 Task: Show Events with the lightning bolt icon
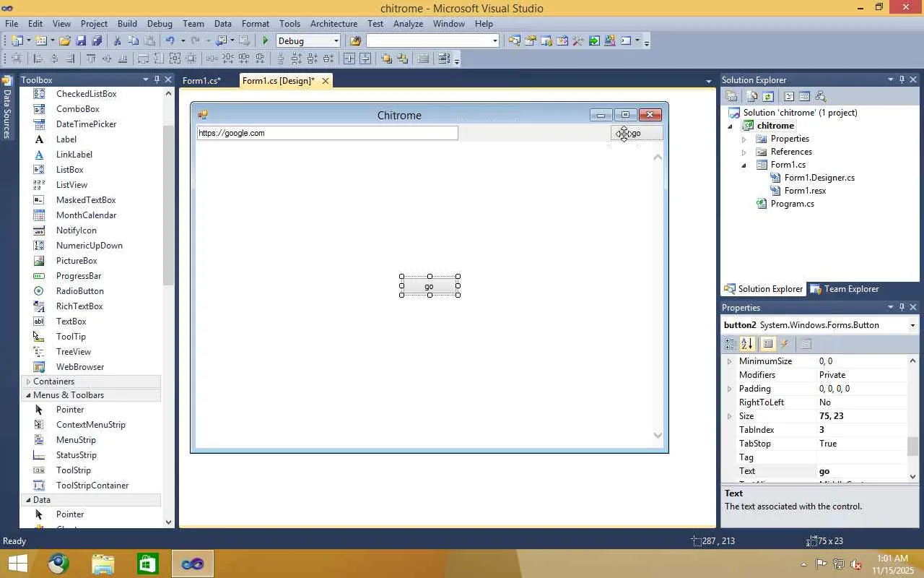click(785, 344)
